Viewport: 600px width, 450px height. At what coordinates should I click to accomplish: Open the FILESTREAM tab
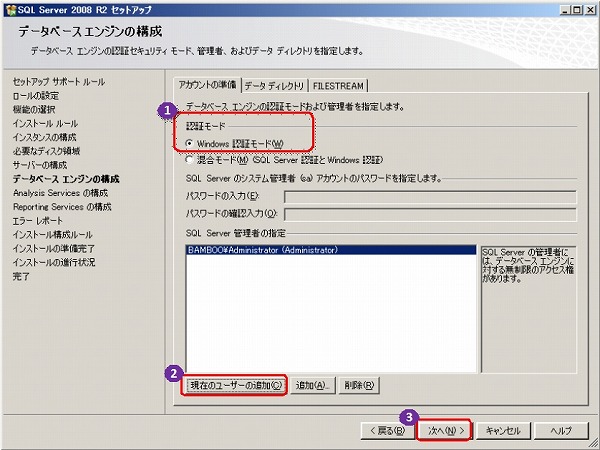click(x=338, y=86)
